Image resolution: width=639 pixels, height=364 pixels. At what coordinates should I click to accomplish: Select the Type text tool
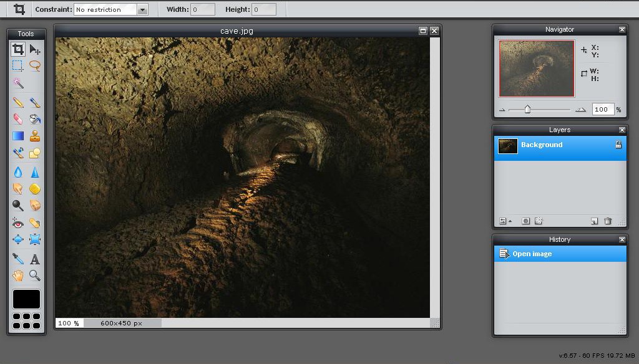point(35,259)
